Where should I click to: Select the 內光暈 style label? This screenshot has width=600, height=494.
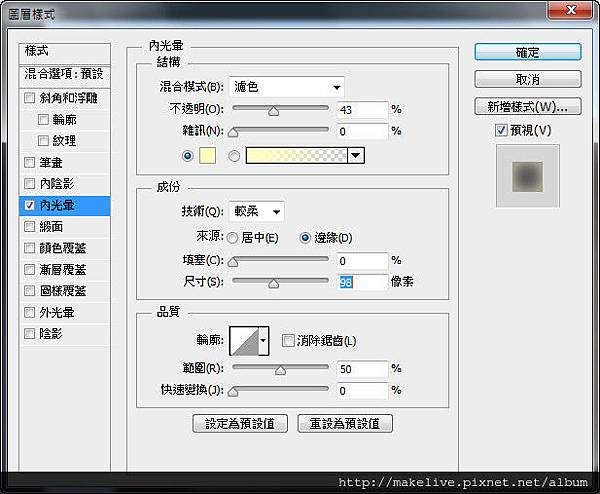(x=57, y=205)
